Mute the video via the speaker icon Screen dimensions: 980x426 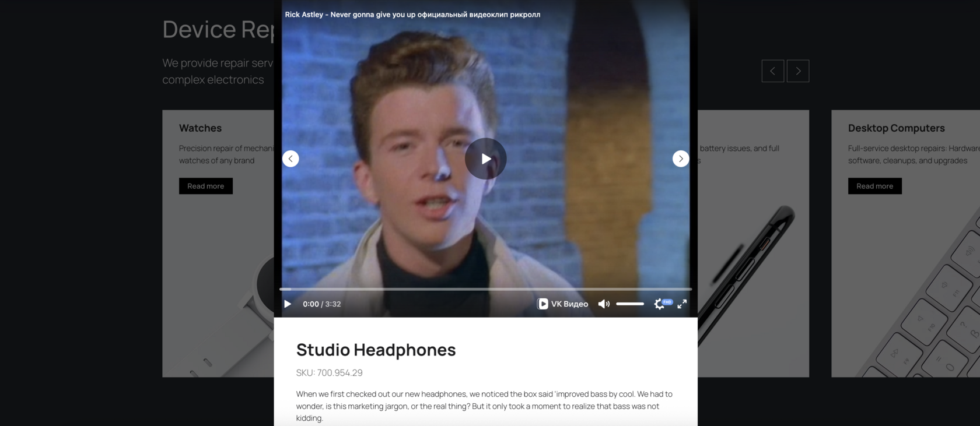tap(604, 304)
